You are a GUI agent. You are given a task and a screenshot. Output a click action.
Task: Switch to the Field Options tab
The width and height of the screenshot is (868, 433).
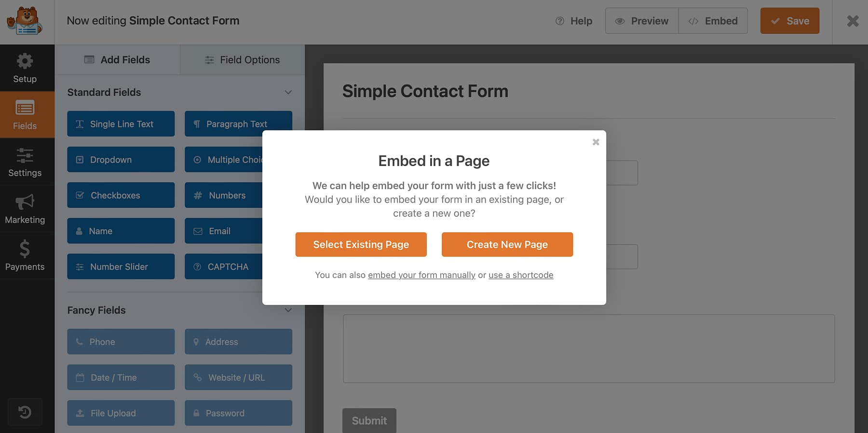click(x=242, y=60)
